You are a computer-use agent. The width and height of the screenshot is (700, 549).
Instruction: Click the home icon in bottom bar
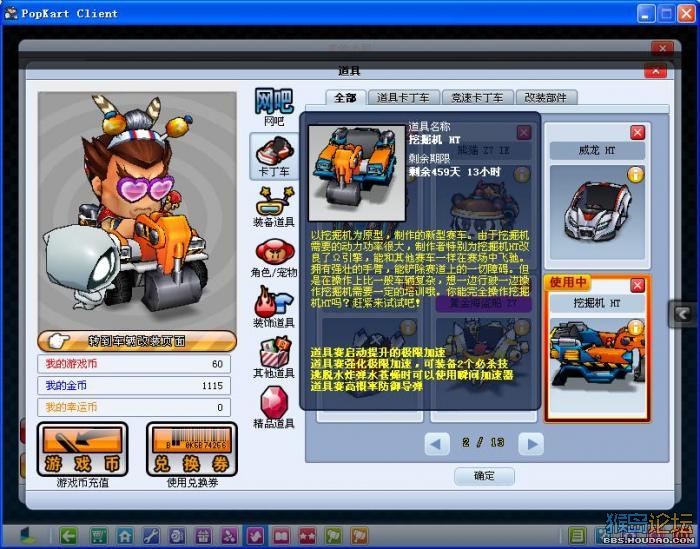coord(125,535)
